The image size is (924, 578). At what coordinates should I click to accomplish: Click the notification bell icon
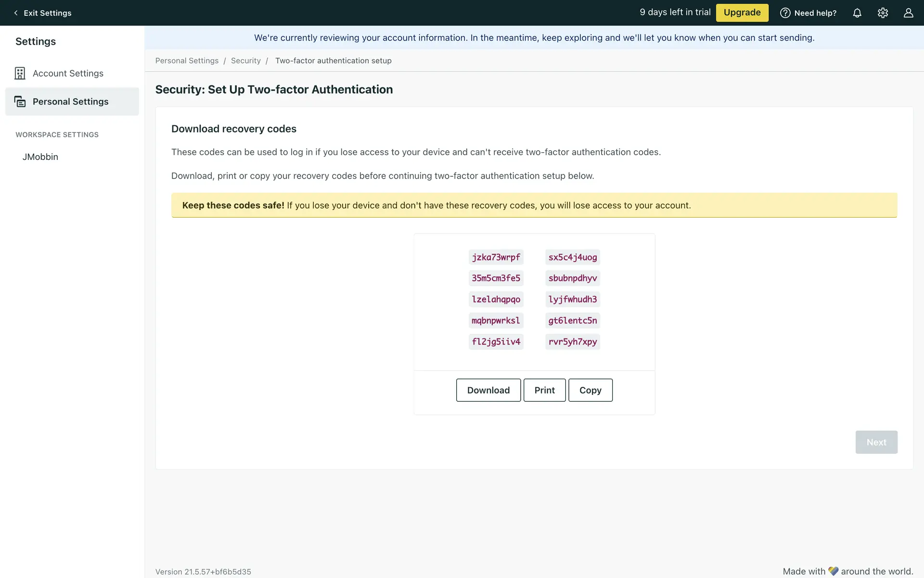(x=857, y=13)
